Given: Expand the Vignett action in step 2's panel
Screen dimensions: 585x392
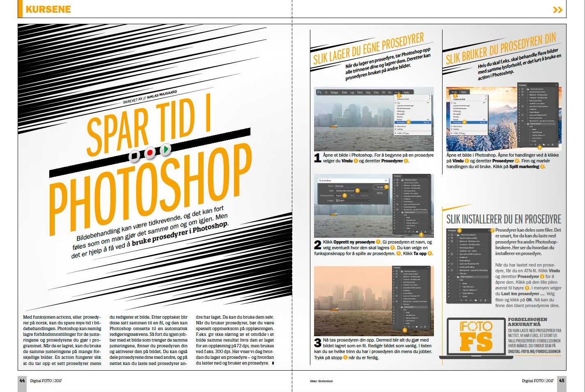Looking at the screenshot, I should 402,183.
